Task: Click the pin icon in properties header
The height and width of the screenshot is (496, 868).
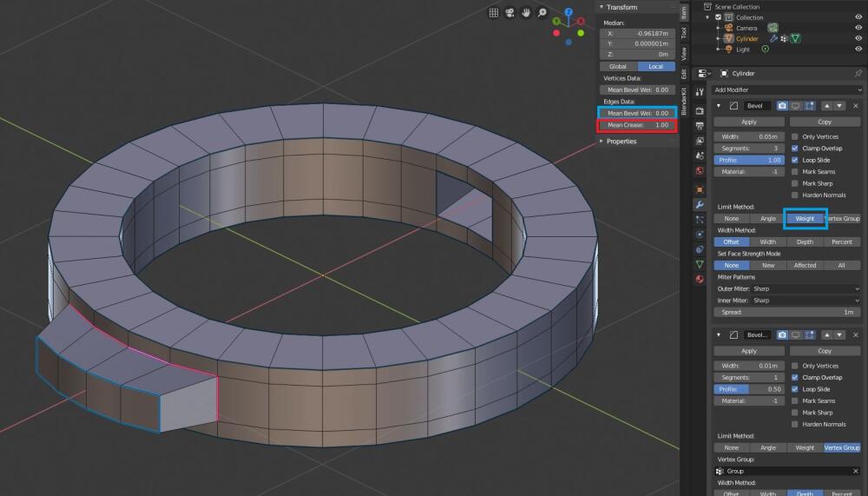Action: tap(858, 73)
